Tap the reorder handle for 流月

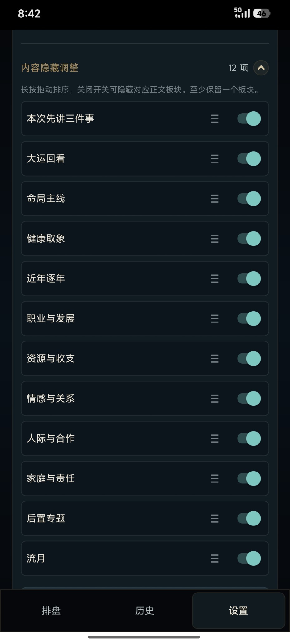[x=215, y=558]
